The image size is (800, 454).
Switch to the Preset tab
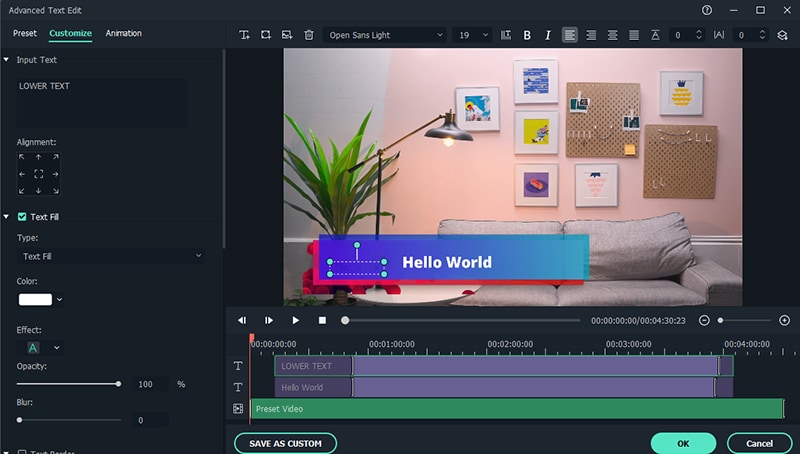point(25,33)
